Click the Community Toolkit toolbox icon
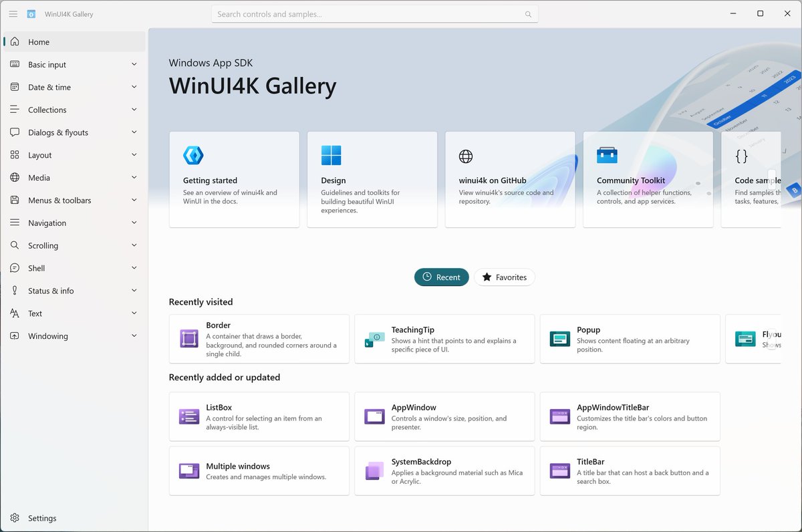The image size is (802, 532). coord(607,156)
